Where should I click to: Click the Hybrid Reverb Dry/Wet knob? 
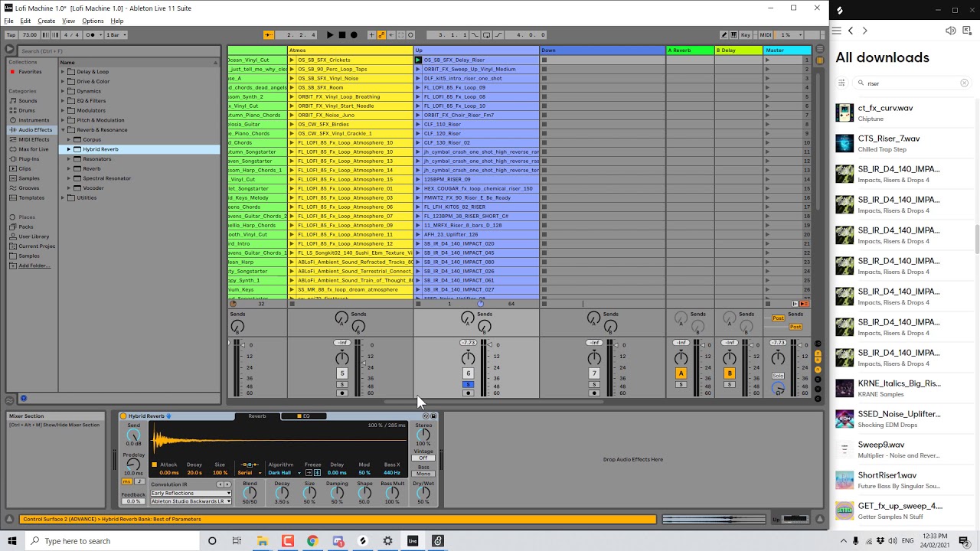[x=423, y=494]
